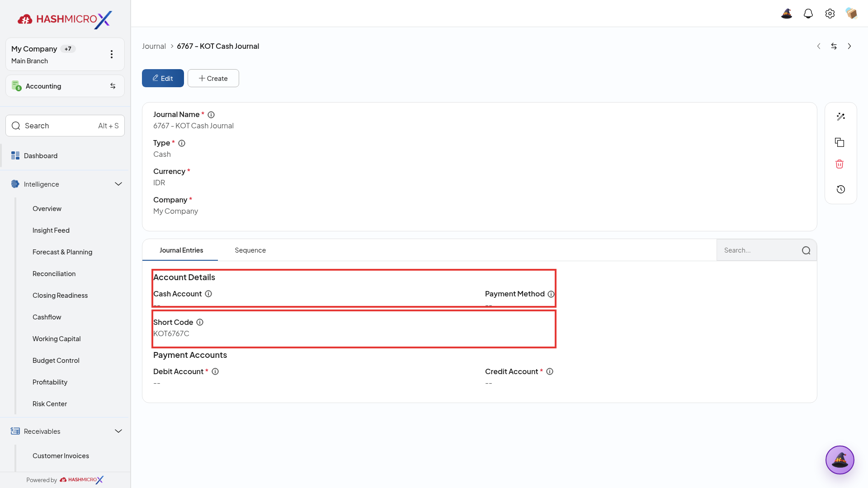Open the floating wizard assistant button
868x488 pixels.
[840, 460]
